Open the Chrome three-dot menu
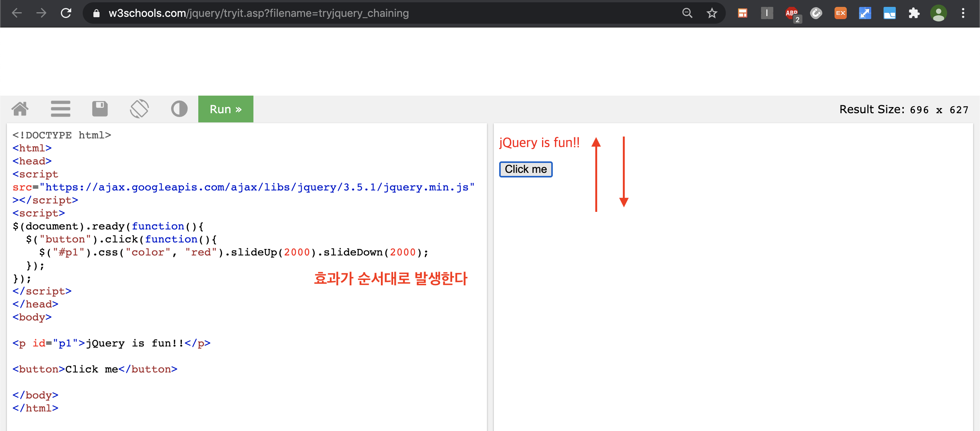 pos(963,13)
